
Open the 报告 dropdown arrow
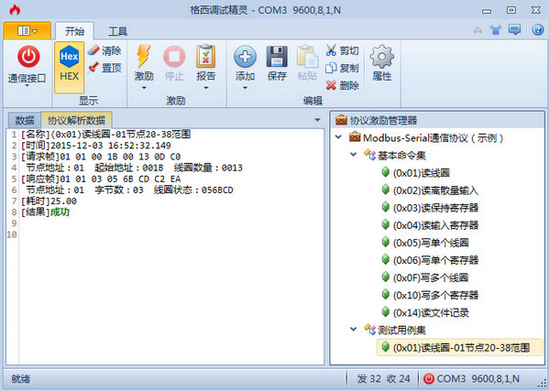[x=206, y=88]
